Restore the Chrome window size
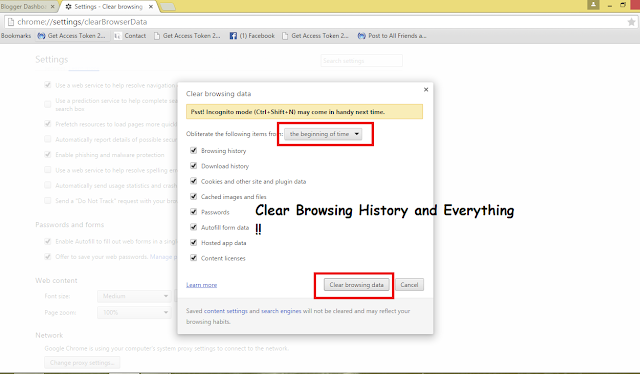This screenshot has height=374, width=640. click(x=623, y=5)
